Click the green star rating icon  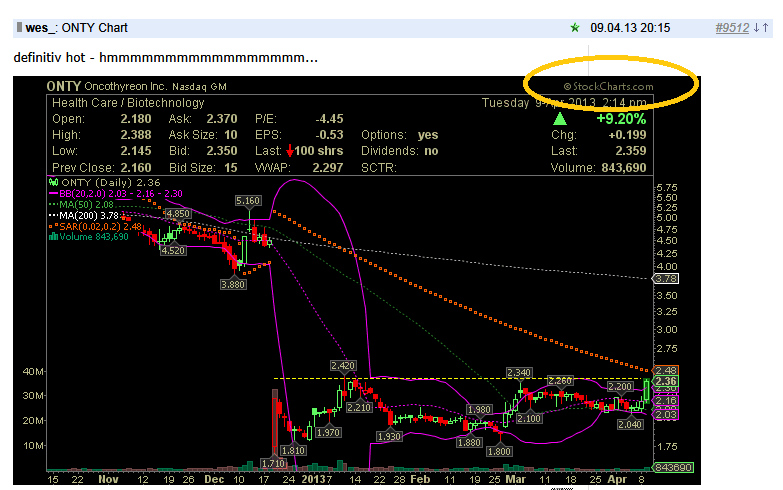[x=575, y=28]
